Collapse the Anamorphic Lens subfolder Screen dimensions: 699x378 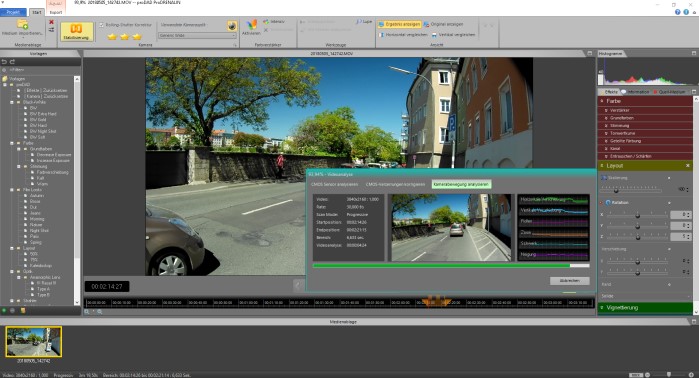pyautogui.click(x=19, y=277)
